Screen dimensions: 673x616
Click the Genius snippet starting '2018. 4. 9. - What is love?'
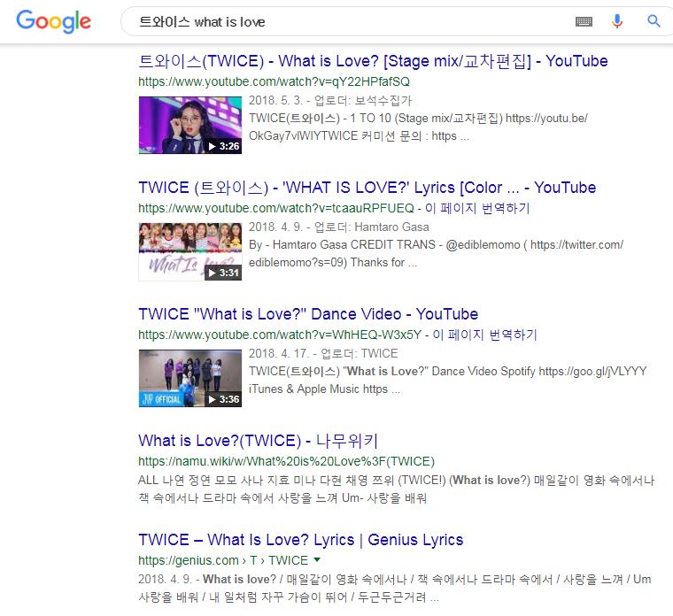(x=394, y=588)
